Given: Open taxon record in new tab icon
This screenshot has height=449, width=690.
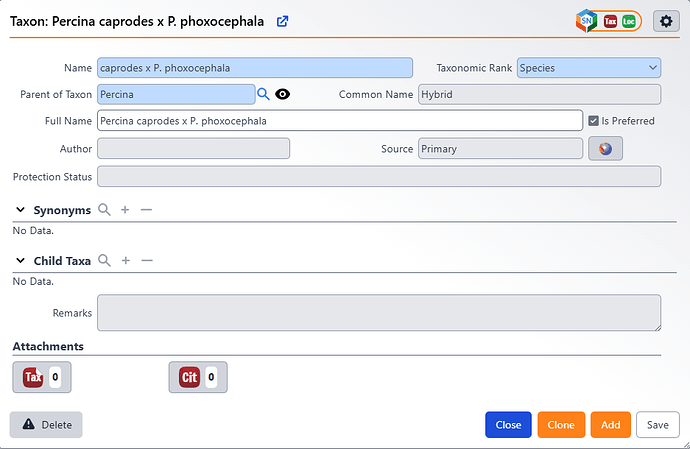Looking at the screenshot, I should click(283, 21).
